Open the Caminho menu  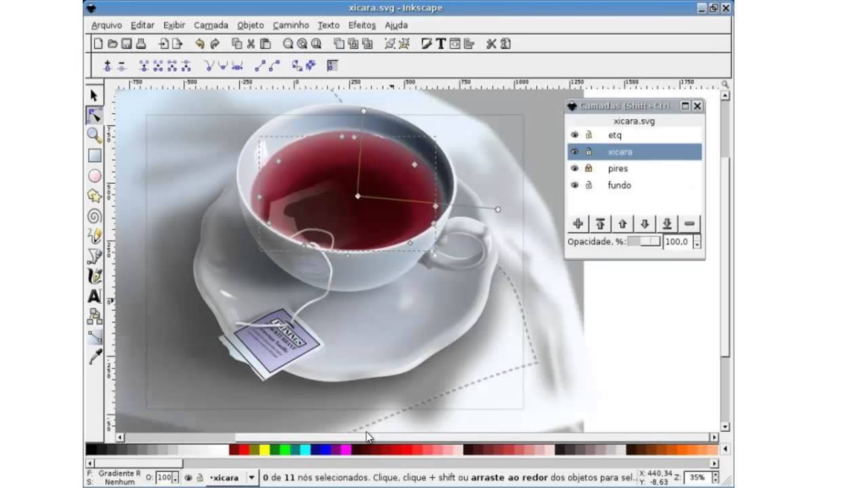(291, 25)
